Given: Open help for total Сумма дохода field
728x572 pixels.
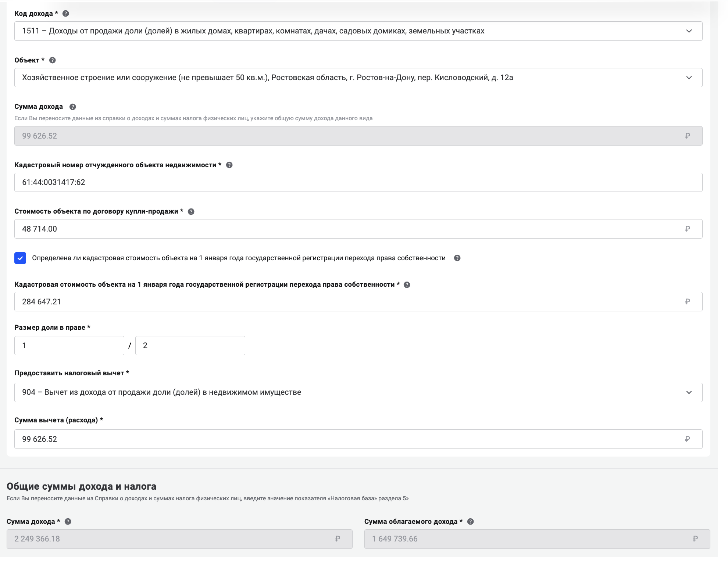Looking at the screenshot, I should [68, 522].
